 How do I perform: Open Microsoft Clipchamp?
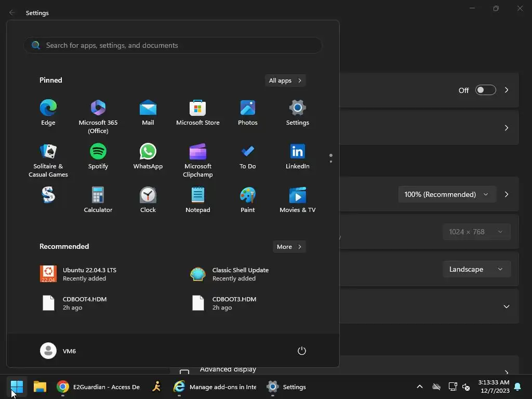click(x=198, y=161)
